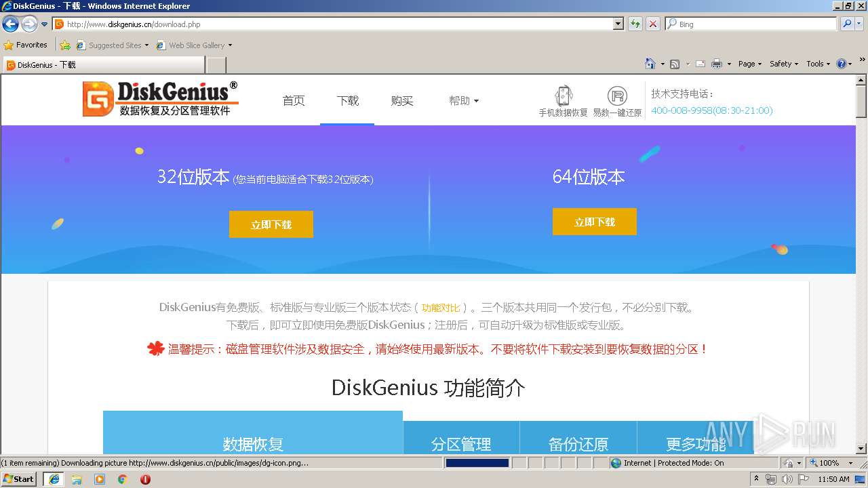Click the vertical scrollbar down arrow
Image resolution: width=868 pixels, height=488 pixels.
(861, 449)
